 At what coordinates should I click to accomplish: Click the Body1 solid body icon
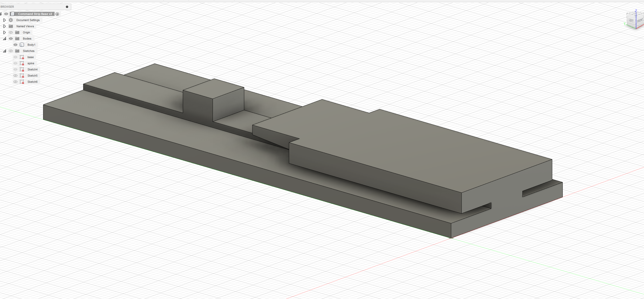pos(22,45)
